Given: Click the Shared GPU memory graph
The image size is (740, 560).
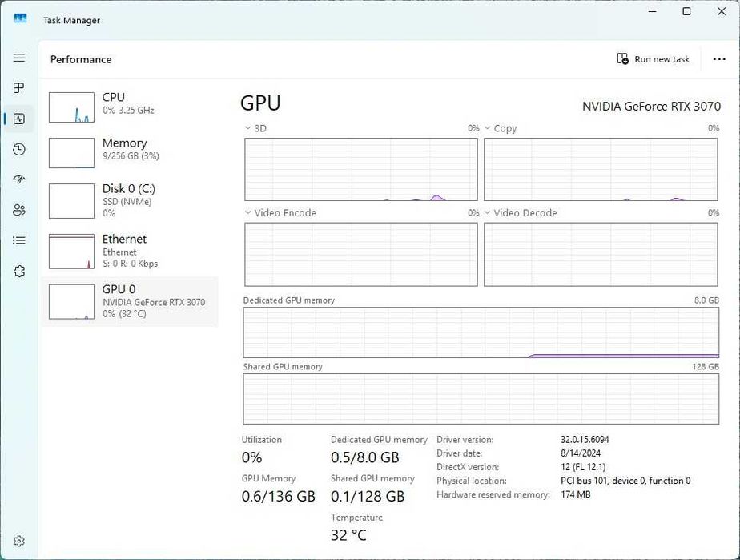Looking at the screenshot, I should [481, 399].
